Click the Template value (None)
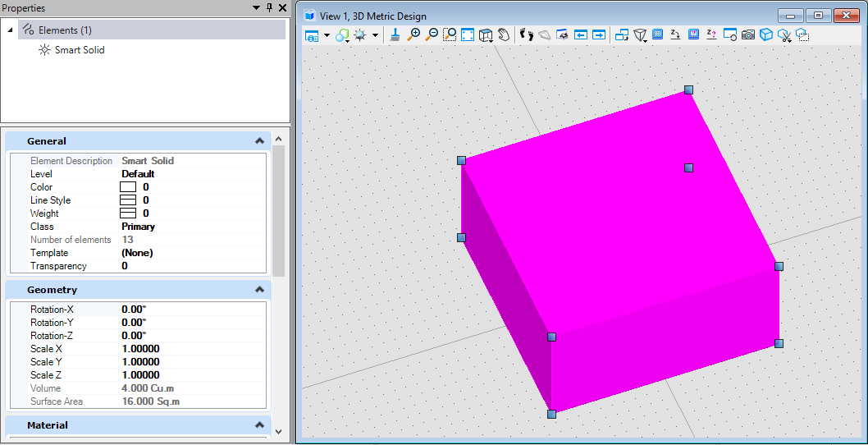 coord(137,253)
